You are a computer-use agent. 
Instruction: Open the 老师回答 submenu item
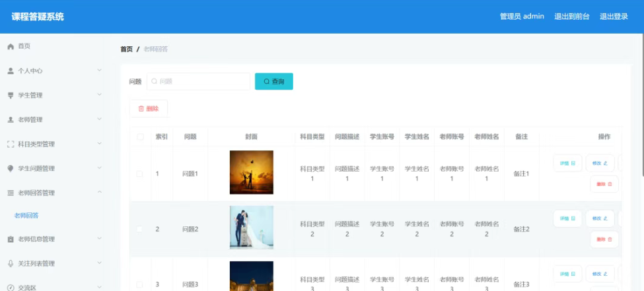click(26, 216)
